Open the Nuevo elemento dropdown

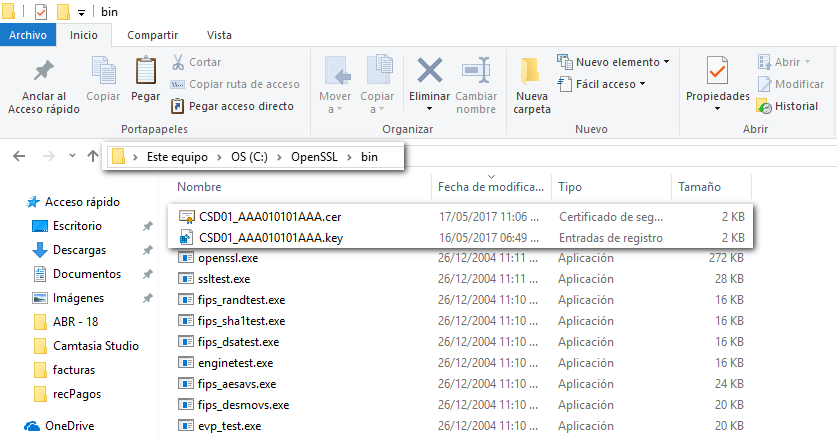click(x=613, y=62)
